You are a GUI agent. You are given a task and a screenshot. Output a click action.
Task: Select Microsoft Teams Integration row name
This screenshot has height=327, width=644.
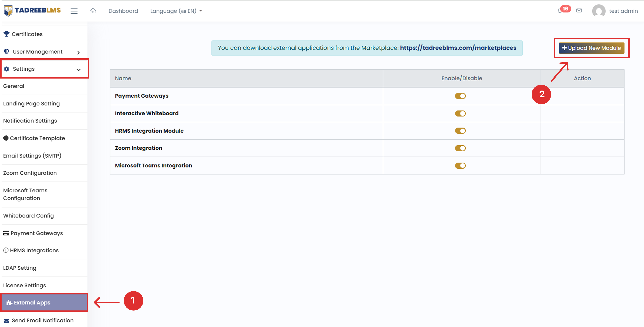(154, 166)
